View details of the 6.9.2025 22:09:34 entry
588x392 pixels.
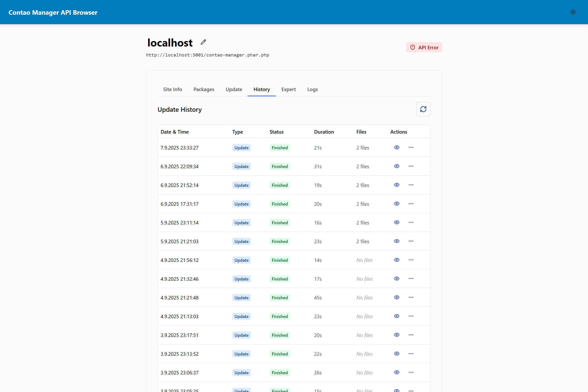[397, 166]
